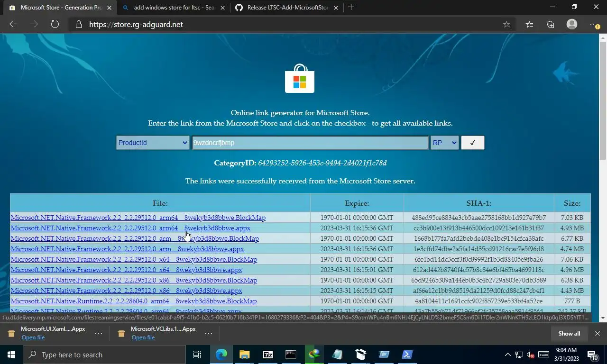Screen dimensions: 607x364
Task: Open PowerShell from the taskbar
Action: (x=407, y=355)
